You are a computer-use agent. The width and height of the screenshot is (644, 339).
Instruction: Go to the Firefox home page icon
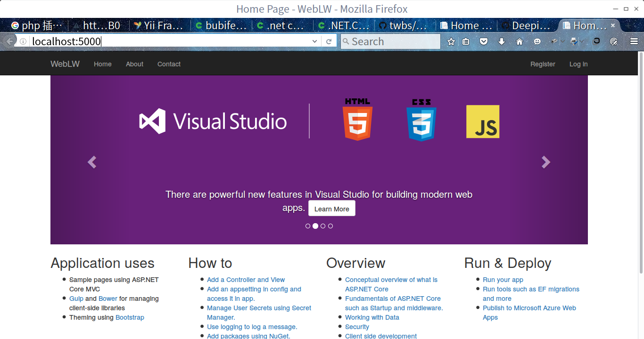[x=520, y=41]
